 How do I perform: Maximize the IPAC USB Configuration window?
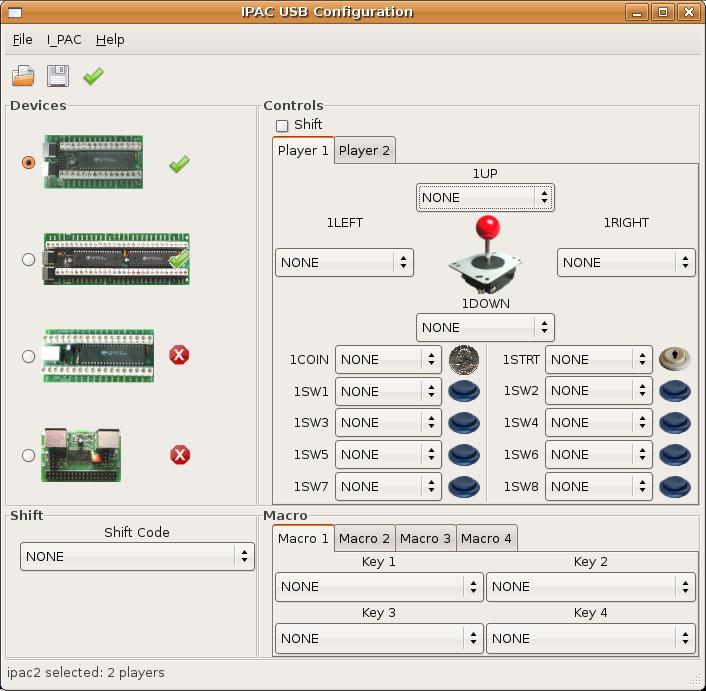tap(663, 12)
